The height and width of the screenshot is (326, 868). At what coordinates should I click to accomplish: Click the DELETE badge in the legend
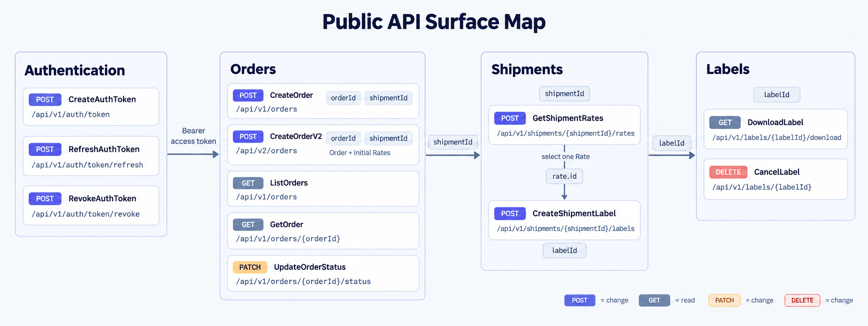(x=802, y=301)
